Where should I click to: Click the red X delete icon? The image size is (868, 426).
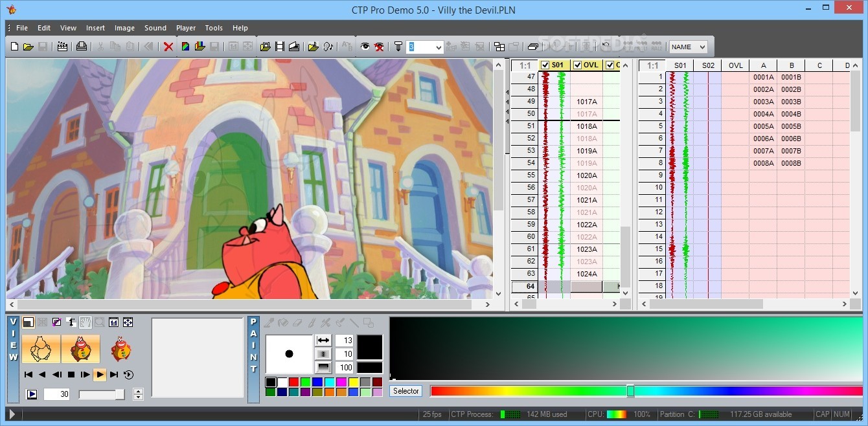[x=168, y=47]
